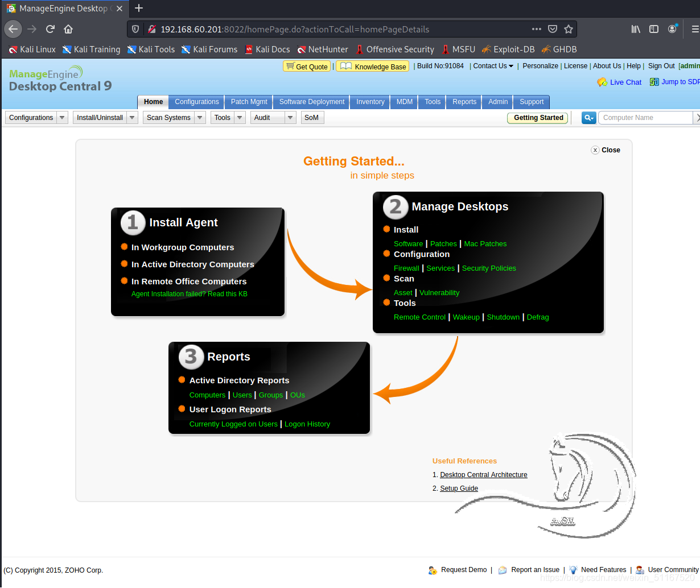Open the Vulnerability scan link
700x588 pixels.
coord(439,293)
